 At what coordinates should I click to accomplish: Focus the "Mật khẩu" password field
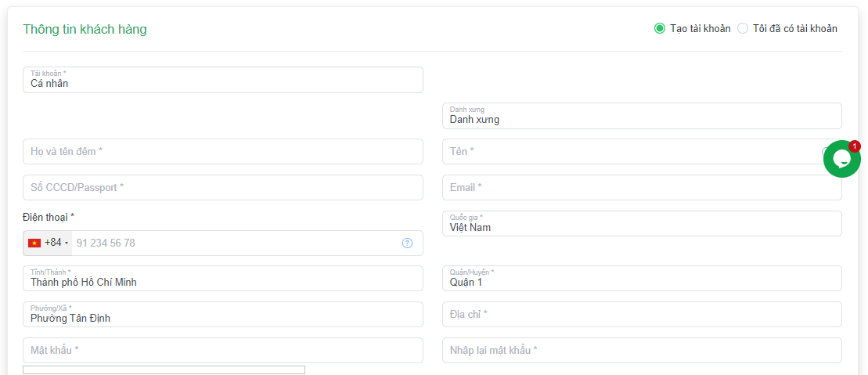223,351
